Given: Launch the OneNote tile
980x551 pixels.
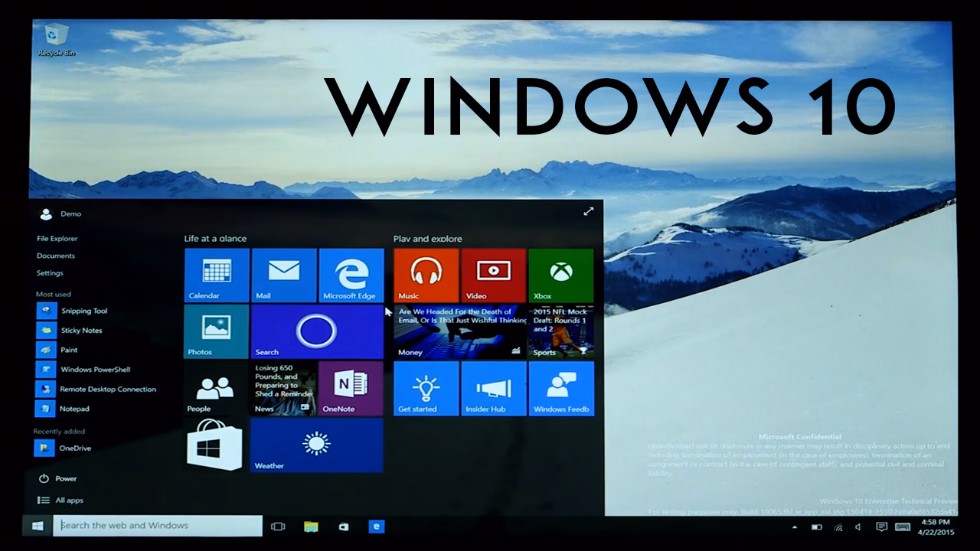Looking at the screenshot, I should [x=351, y=389].
